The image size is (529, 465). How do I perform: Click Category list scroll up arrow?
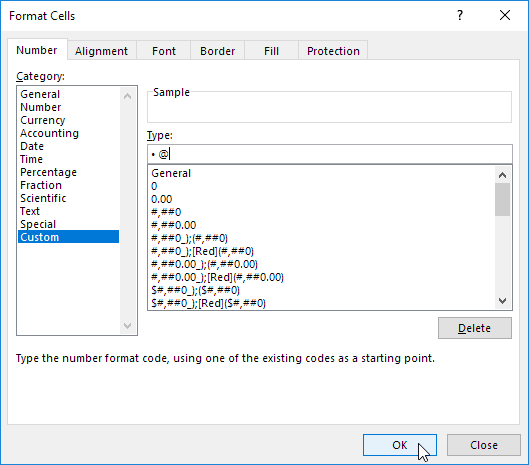(127, 96)
